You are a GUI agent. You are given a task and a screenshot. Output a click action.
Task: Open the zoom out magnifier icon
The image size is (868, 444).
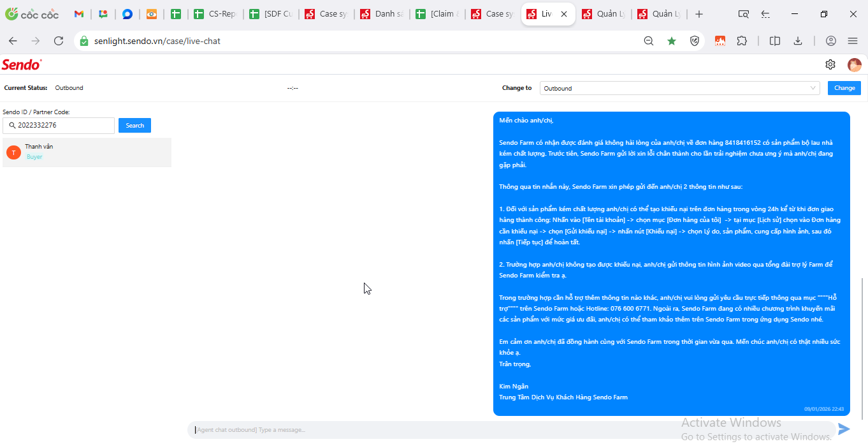649,41
